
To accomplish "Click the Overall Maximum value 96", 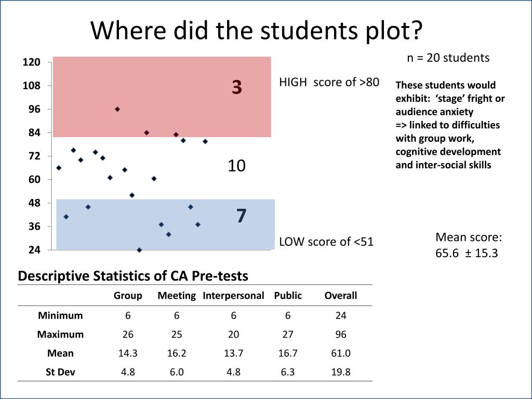I will click(341, 334).
